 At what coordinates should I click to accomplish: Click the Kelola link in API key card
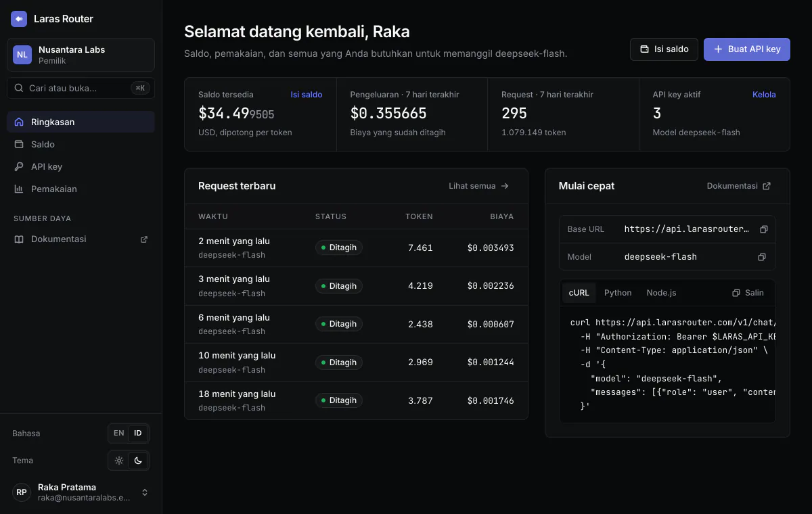click(x=764, y=95)
